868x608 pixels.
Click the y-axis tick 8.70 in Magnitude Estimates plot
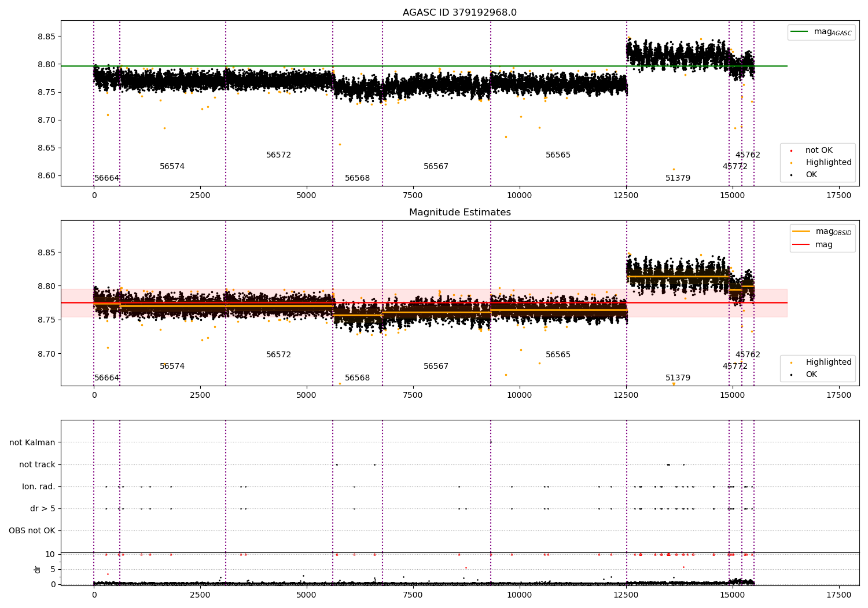(45, 354)
